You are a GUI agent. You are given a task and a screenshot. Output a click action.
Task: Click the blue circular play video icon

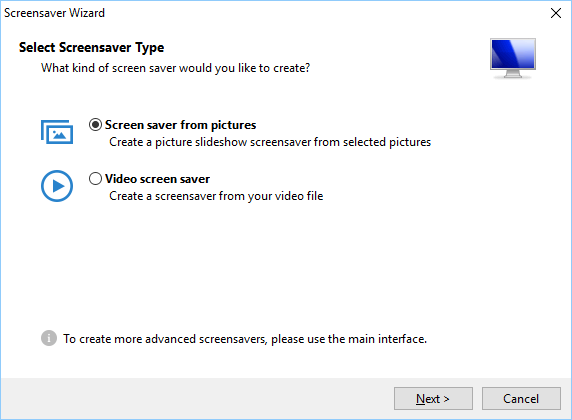[x=57, y=186]
